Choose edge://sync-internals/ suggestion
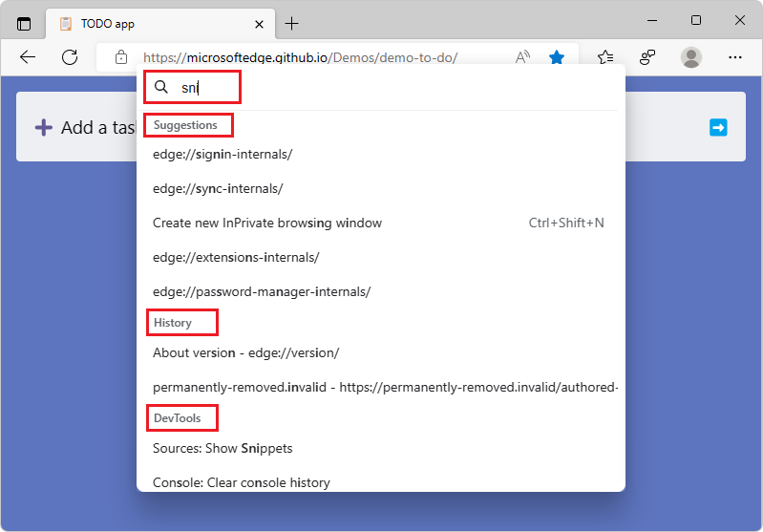 pyautogui.click(x=381, y=189)
